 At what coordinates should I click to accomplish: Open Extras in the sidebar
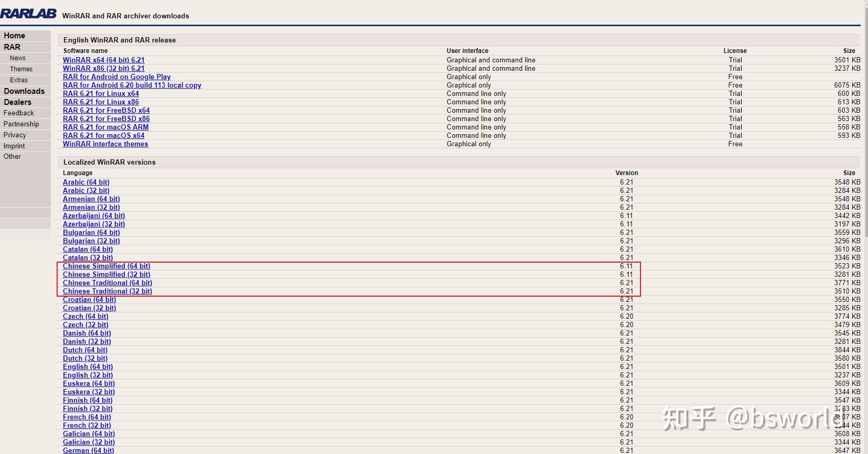point(19,80)
